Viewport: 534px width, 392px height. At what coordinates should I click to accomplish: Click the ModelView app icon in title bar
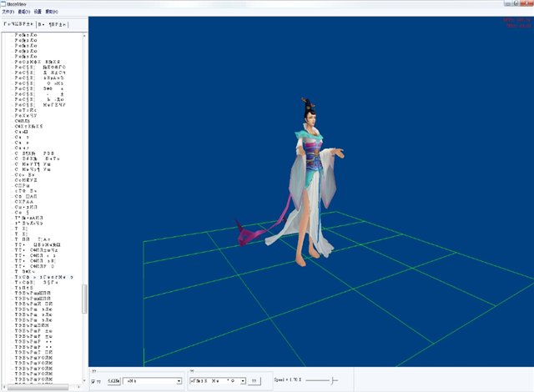(x=3, y=3)
